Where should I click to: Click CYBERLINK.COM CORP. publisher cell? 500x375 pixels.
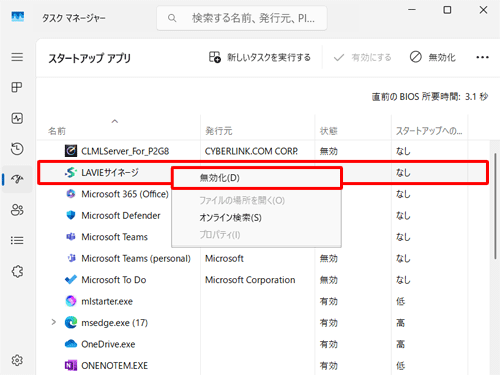click(x=251, y=151)
